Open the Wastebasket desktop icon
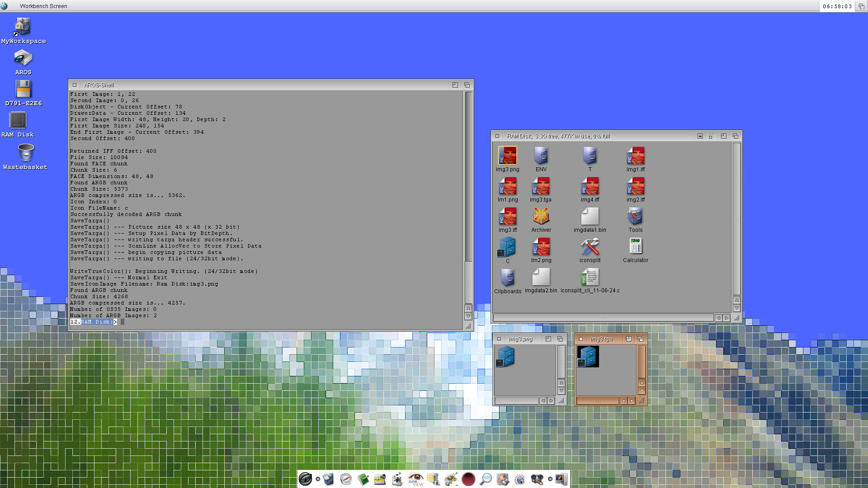The image size is (868, 488). point(25,153)
